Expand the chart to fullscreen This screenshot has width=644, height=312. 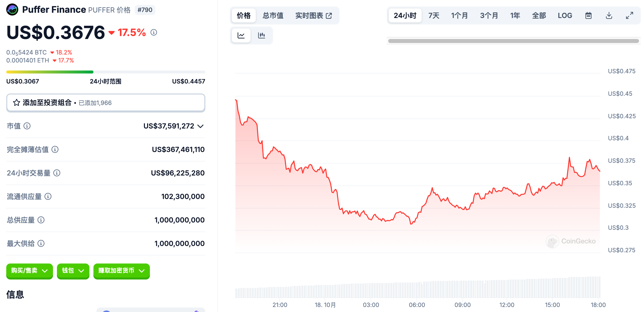pos(629,15)
